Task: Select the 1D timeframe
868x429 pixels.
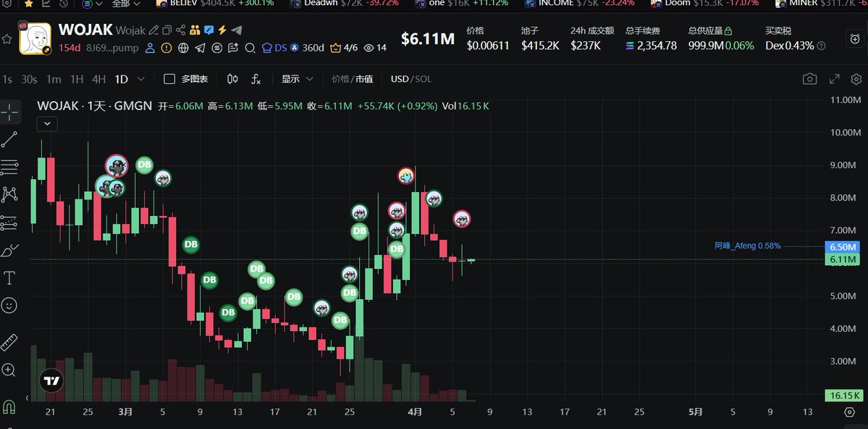Action: click(x=121, y=79)
